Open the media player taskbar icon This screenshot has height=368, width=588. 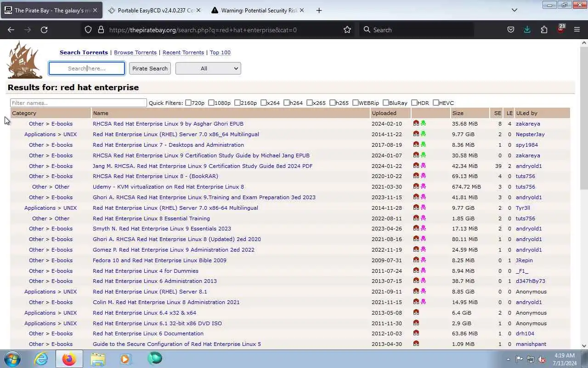coord(125,359)
